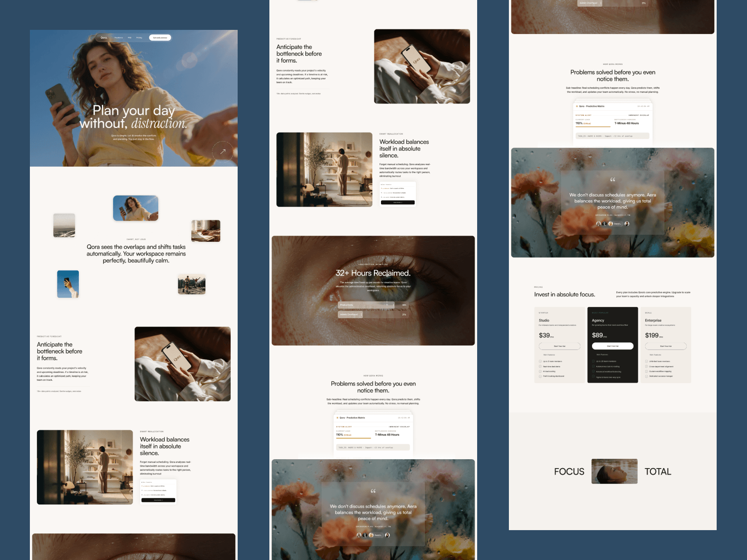
Task: Click the hikers on mountain thumbnail
Action: pos(192,284)
